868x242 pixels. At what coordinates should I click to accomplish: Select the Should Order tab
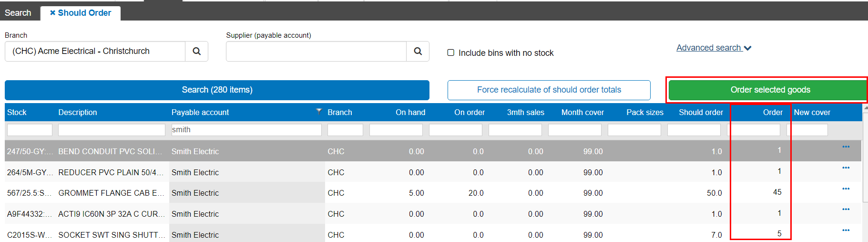(84, 13)
